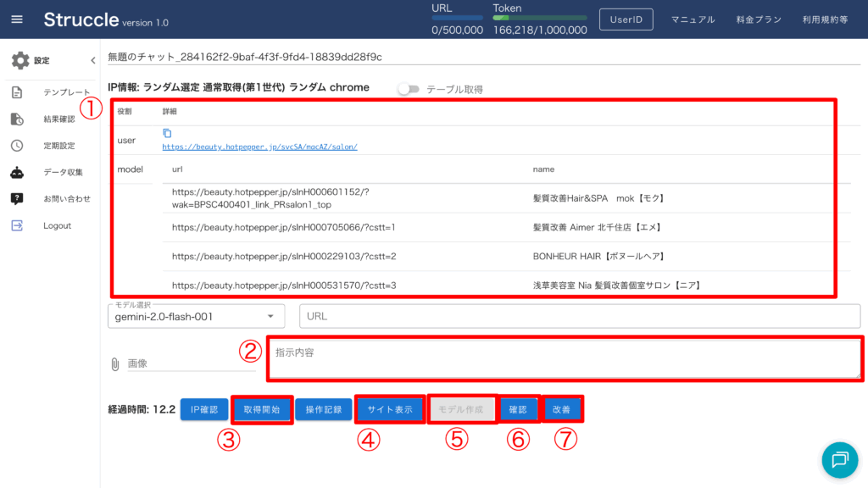Screen dimensions: 868x488
Task: Click the template document icon
Action: click(17, 92)
